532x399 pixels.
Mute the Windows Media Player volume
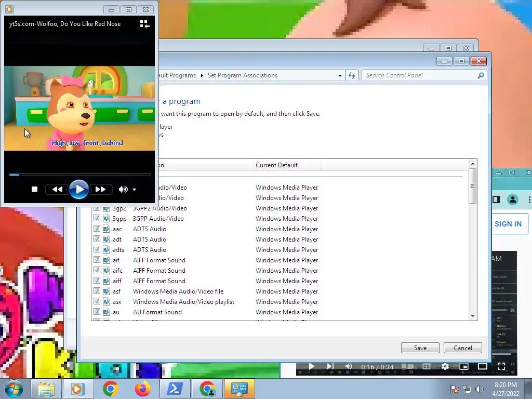(x=123, y=189)
